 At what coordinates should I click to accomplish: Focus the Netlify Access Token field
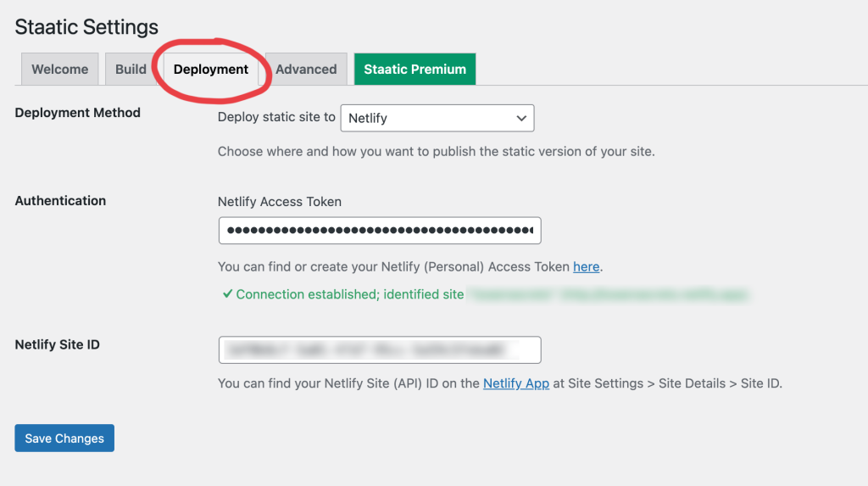point(379,231)
